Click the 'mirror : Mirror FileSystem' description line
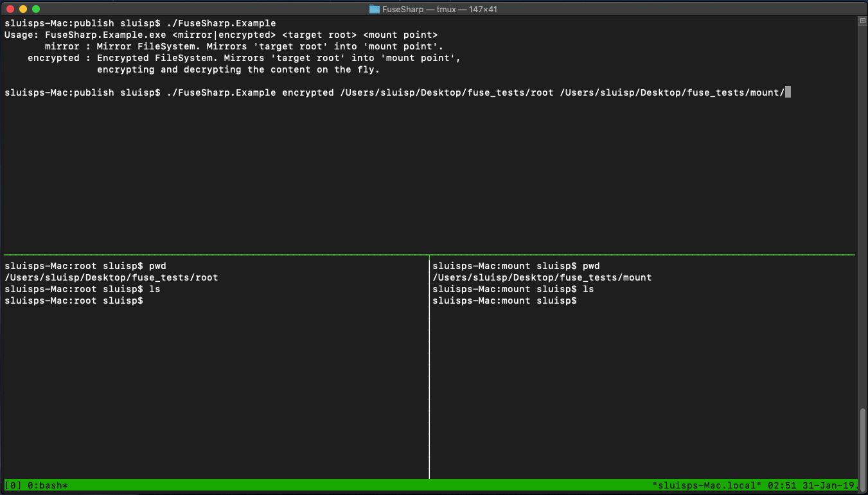This screenshot has height=495, width=868. [x=244, y=46]
